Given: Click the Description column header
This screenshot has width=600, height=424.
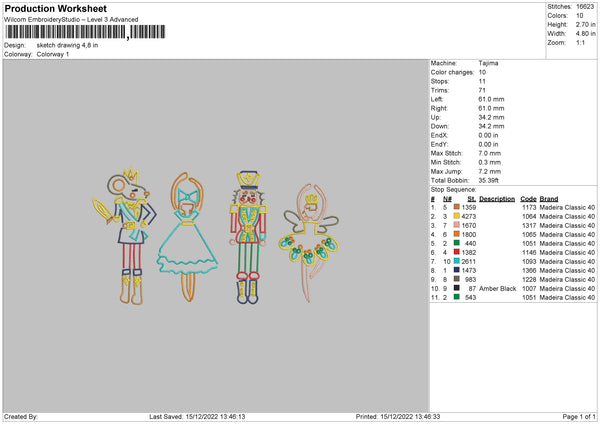Looking at the screenshot, I should click(497, 198).
